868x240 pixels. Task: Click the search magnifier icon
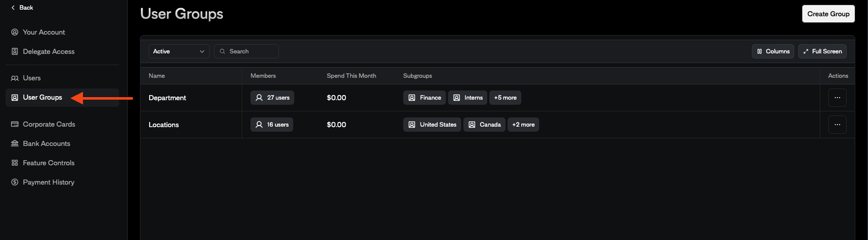click(222, 51)
